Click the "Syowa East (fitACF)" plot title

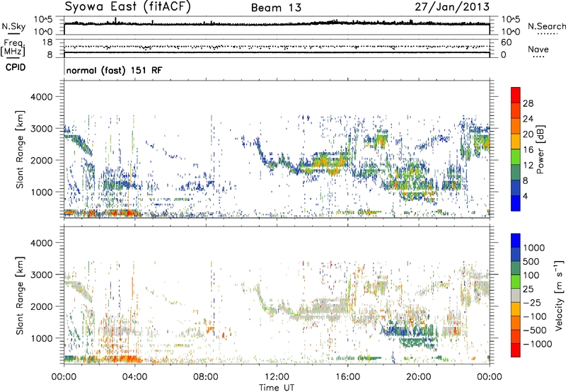click(x=127, y=7)
